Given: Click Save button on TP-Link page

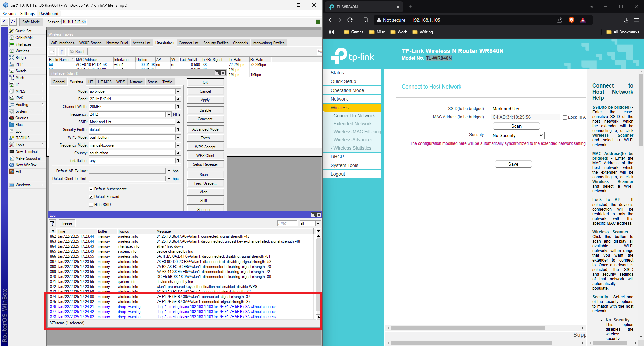Looking at the screenshot, I should point(513,164).
